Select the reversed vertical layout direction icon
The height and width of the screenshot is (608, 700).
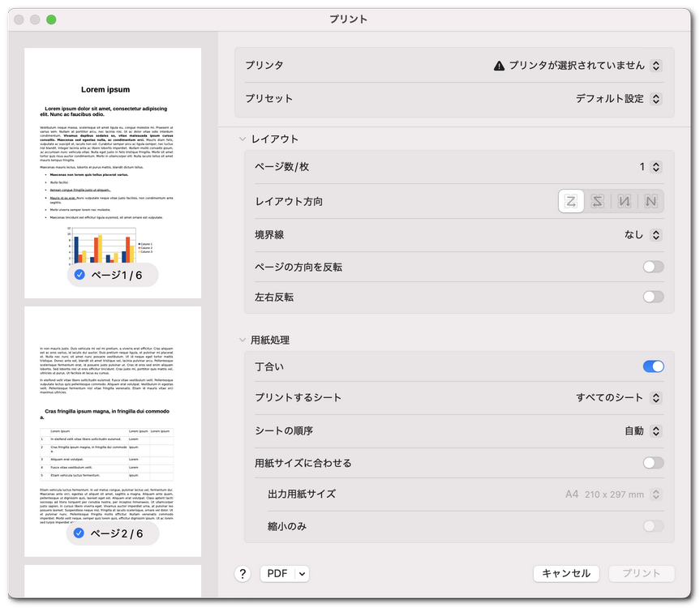click(651, 200)
